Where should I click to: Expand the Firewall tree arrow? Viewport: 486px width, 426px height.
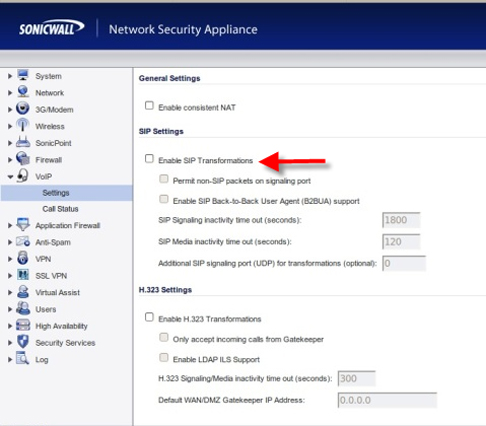click(x=10, y=160)
